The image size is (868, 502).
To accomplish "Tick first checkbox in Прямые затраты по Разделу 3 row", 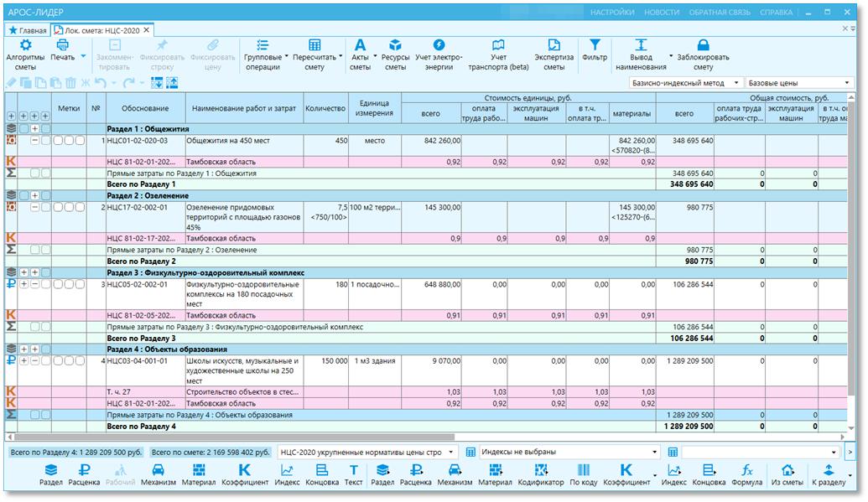I will tap(35, 327).
